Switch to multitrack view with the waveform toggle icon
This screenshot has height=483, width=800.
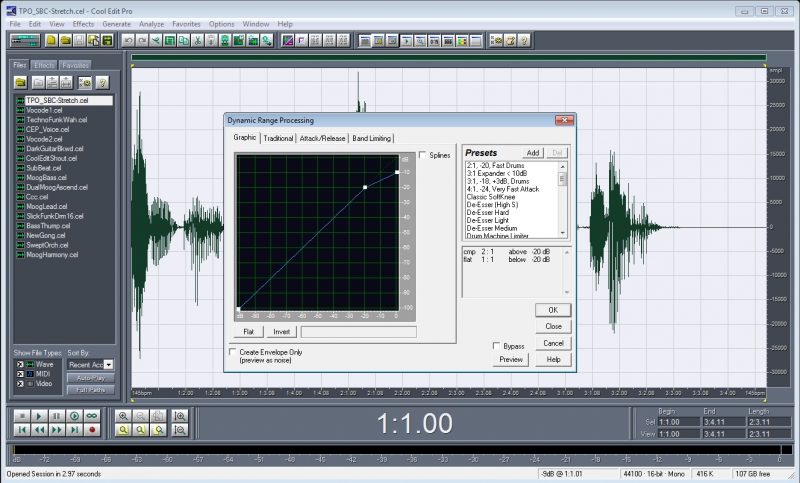[25, 40]
